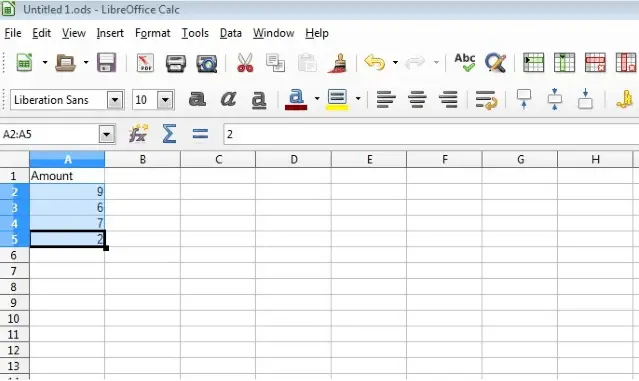Click the Cut scissors icon
Screen dimensions: 639x381
[245, 63]
